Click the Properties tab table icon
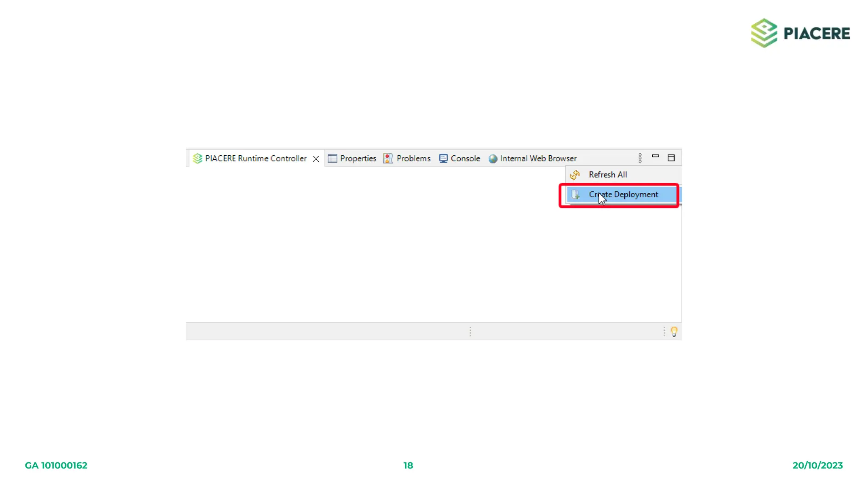This screenshot has width=868, height=488. (332, 158)
